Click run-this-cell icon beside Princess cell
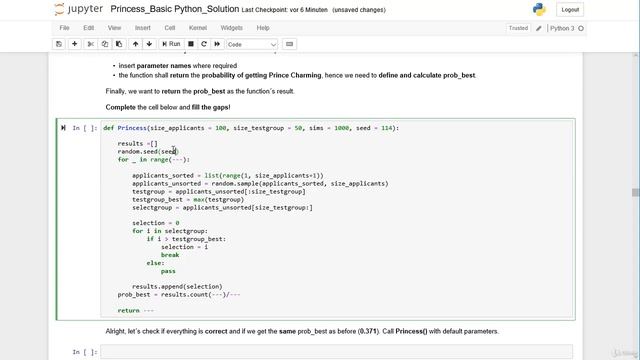 (63, 128)
